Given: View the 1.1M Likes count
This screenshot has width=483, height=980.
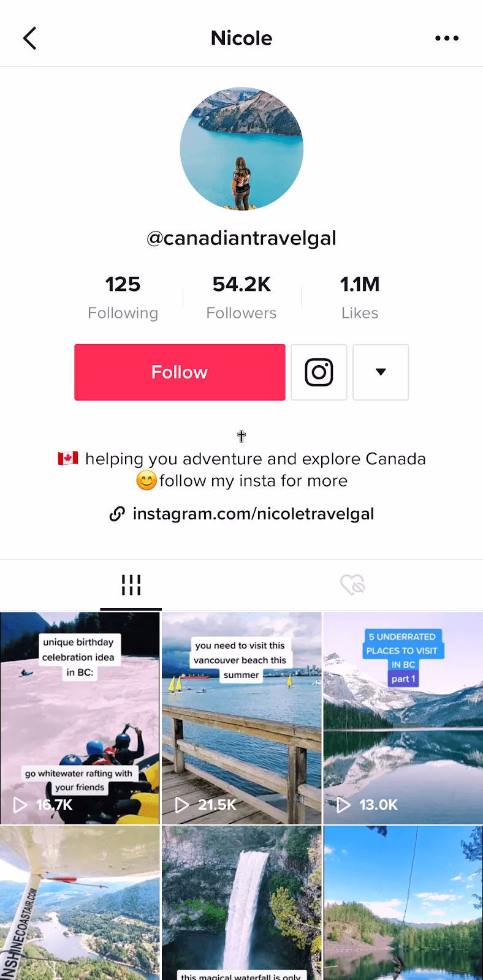Looking at the screenshot, I should (360, 298).
